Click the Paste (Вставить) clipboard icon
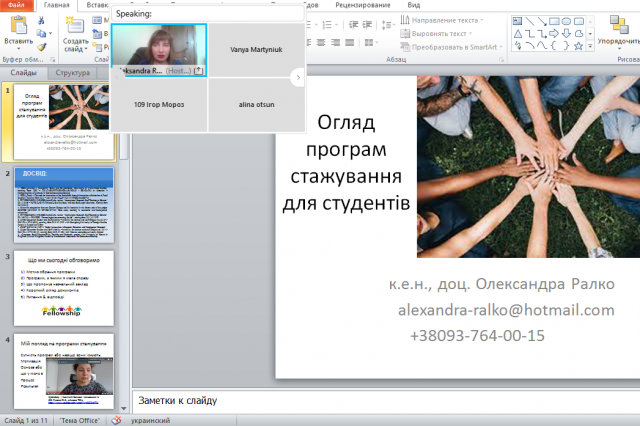640x426 pixels. pyautogui.click(x=18, y=25)
